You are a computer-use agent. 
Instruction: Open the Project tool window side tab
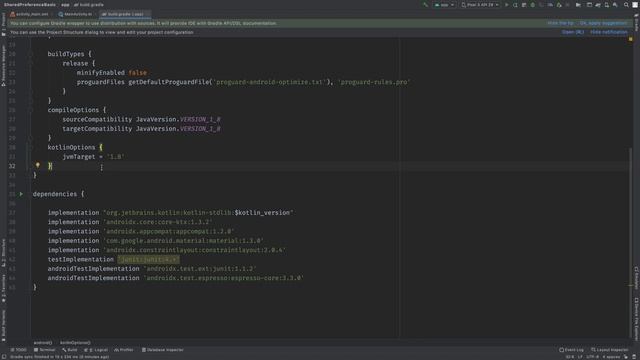(4, 24)
